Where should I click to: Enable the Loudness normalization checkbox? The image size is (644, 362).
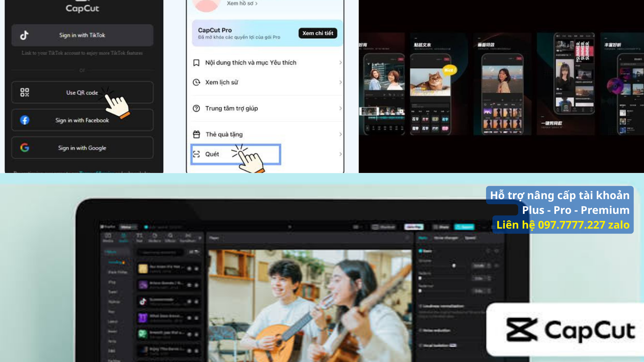point(420,306)
